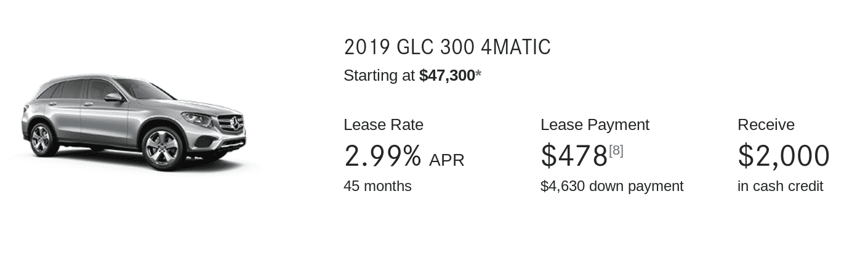
Task: Open the 2019 GLC 300 4MATIC title
Action: [447, 47]
